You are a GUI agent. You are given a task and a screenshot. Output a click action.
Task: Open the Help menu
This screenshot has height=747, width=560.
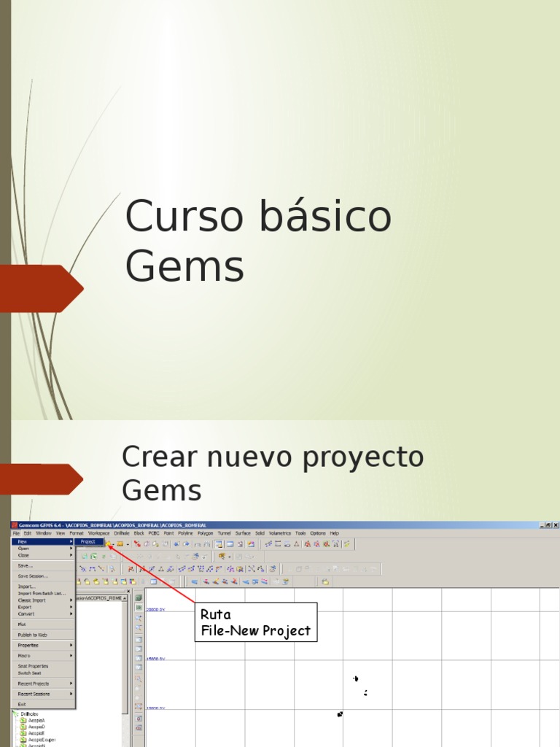tap(334, 533)
